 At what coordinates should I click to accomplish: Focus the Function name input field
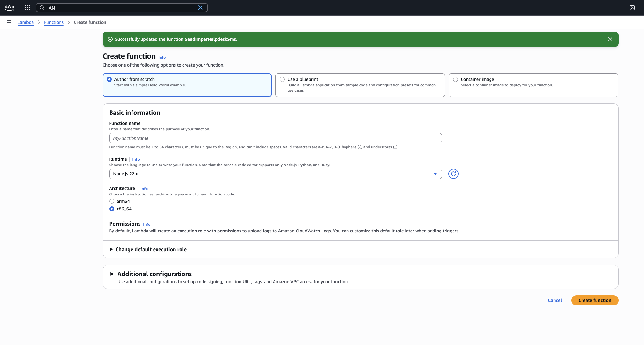tap(275, 138)
